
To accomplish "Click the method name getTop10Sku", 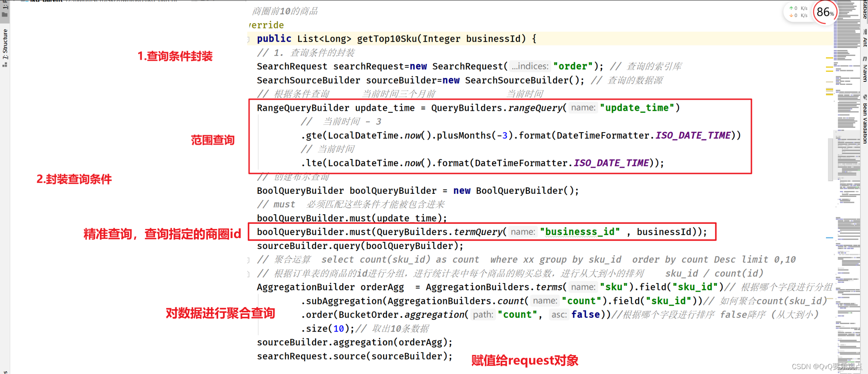I will point(387,39).
